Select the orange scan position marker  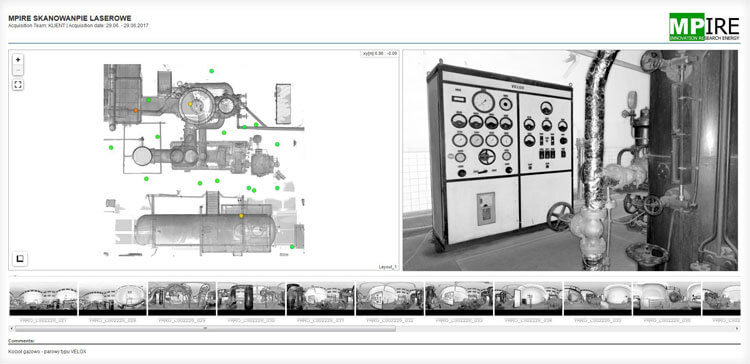[x=136, y=110]
